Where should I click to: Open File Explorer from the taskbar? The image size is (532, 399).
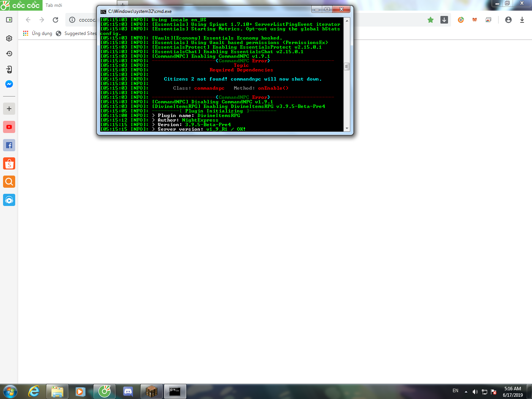click(57, 391)
